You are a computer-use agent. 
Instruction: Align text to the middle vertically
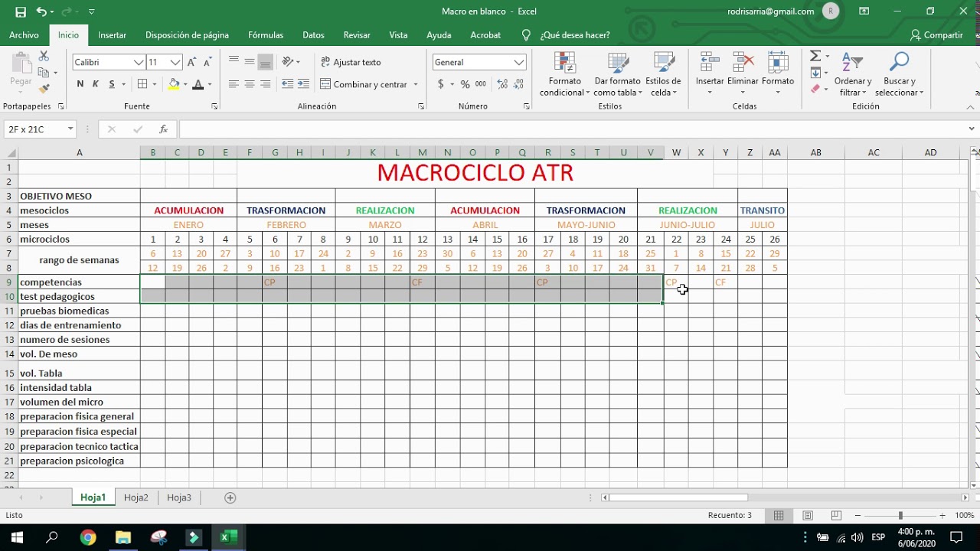250,62
